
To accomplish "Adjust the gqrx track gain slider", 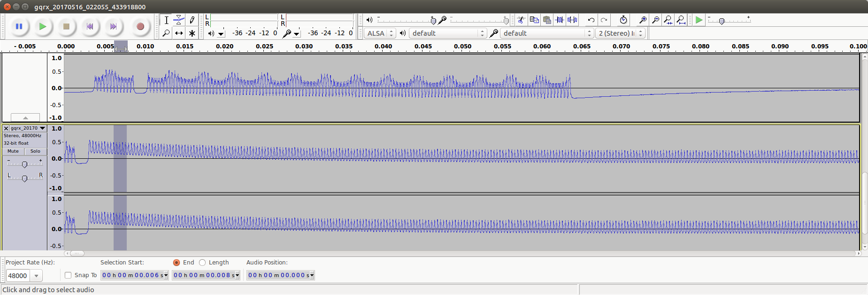I will tap(24, 163).
